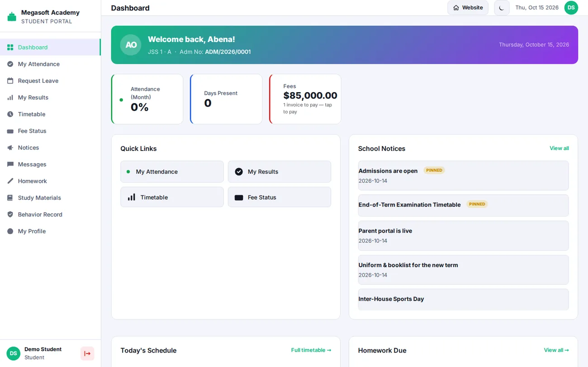588x367 pixels.
Task: Click the AO avatar in welcome banner
Action: [131, 45]
